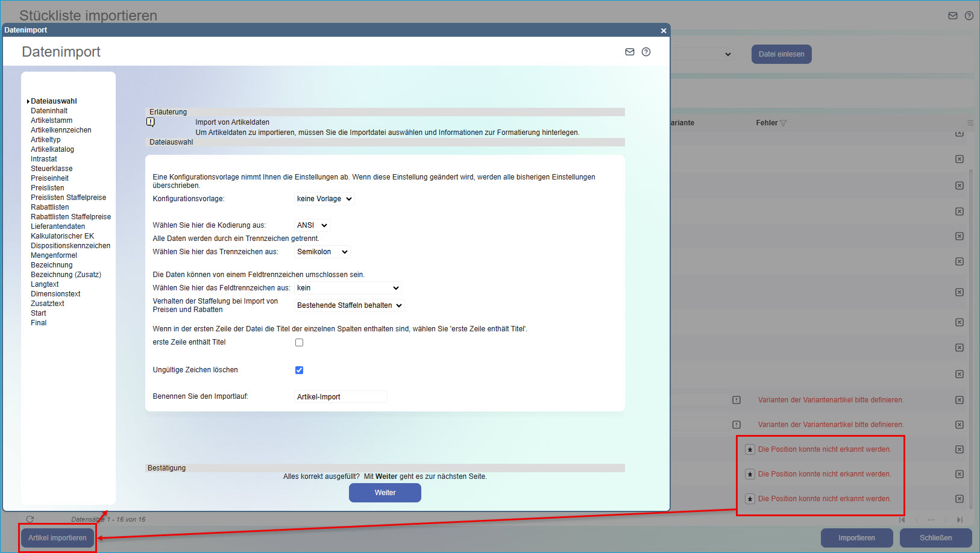Select Preiseinheit step in sidebar
Viewport: 980px width, 553px height.
50,178
